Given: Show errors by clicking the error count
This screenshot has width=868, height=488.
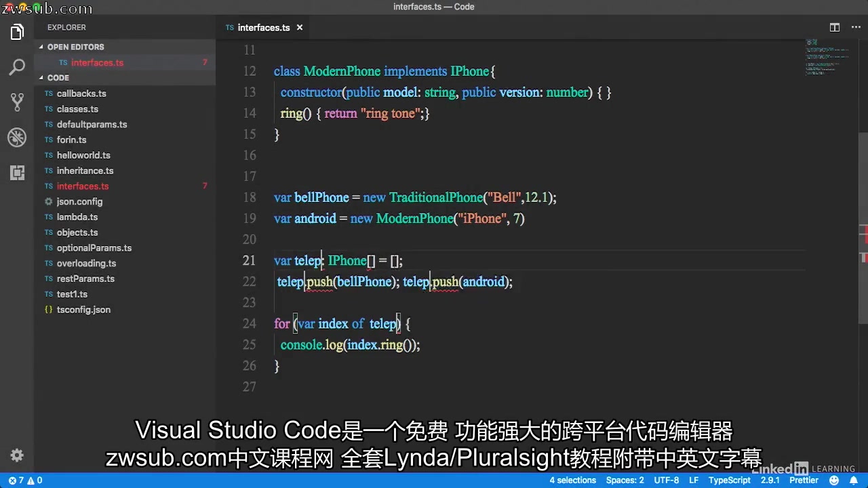Looking at the screenshot, I should [19, 480].
